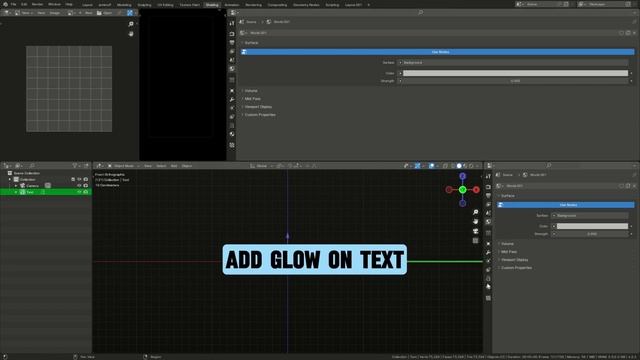Open the World tab in the lower-right Properties editor
640x360 pixels.
[488, 222]
